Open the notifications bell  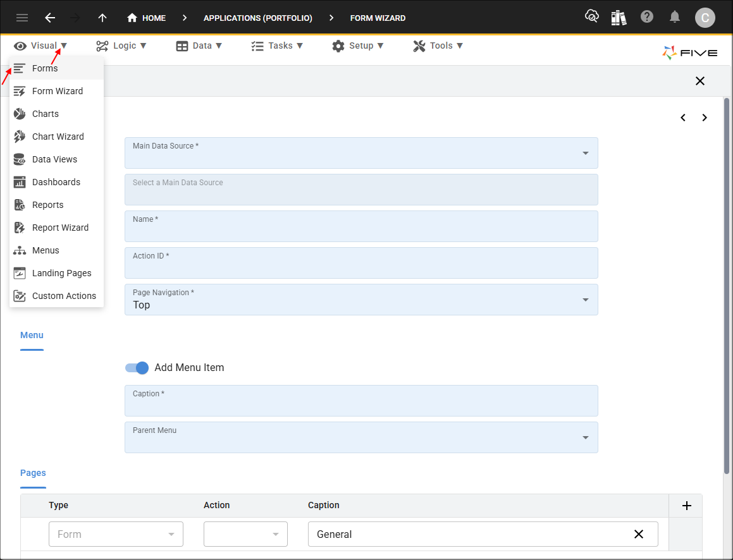[x=675, y=17]
